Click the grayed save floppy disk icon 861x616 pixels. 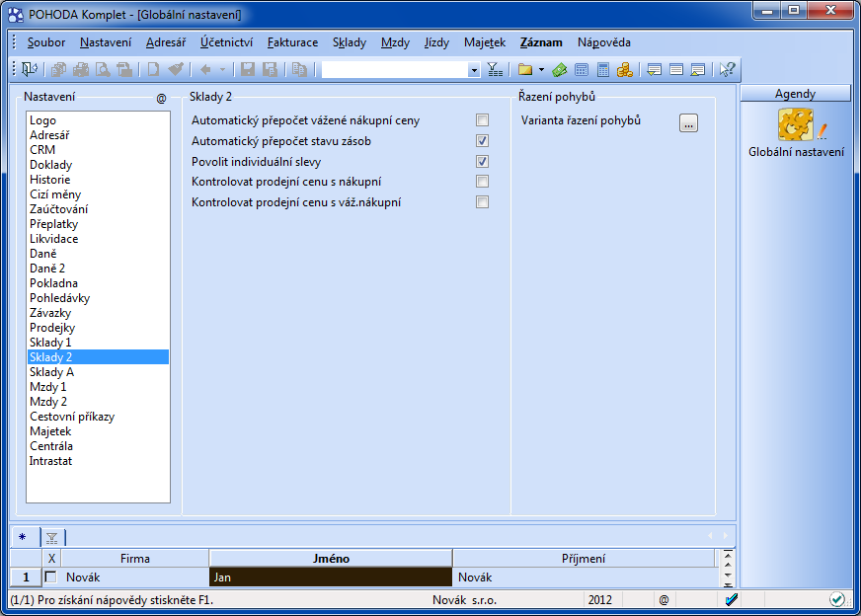pyautogui.click(x=248, y=69)
